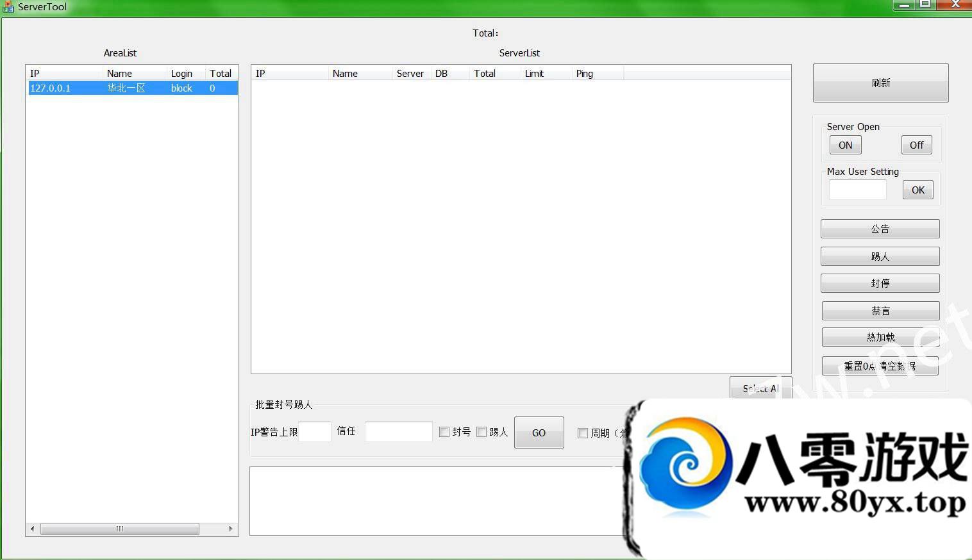Screen dimensions: 972x560
Task: Confirm Max User Setting with OK
Action: (x=918, y=190)
